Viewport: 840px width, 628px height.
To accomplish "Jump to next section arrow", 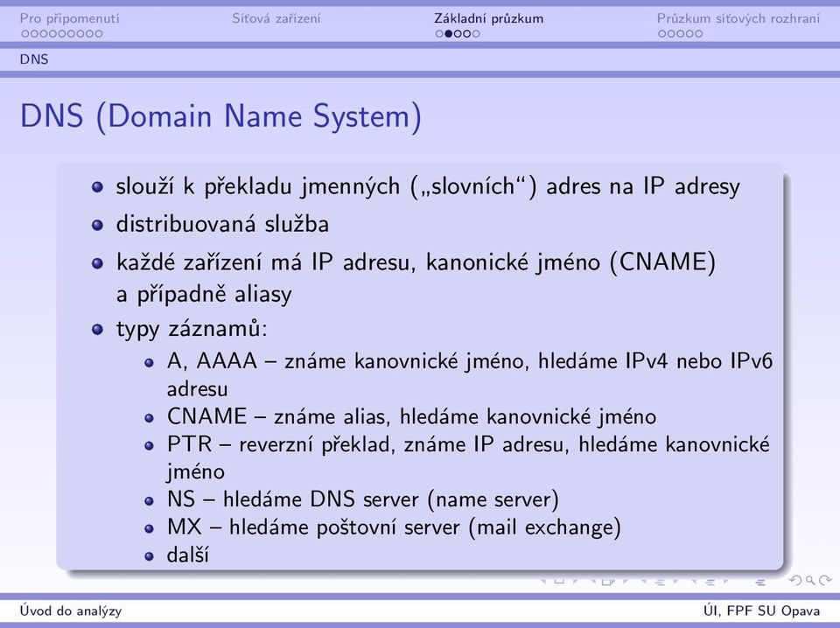I will (726, 581).
